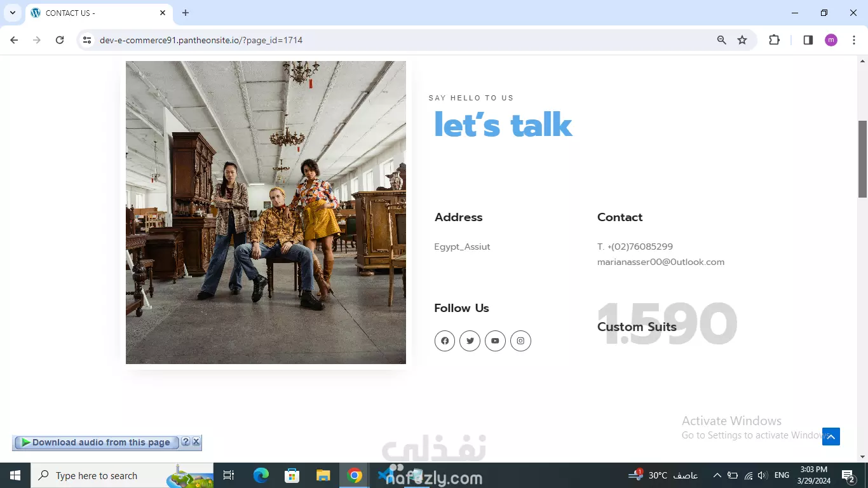Image resolution: width=868 pixels, height=488 pixels.
Task: Open the zoom magnifier icon in address bar
Action: tap(721, 40)
